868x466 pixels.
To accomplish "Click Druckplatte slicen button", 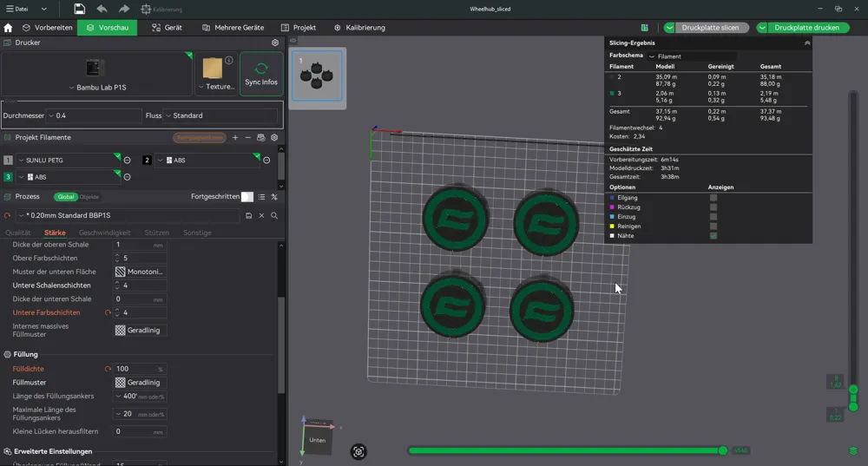I will point(710,28).
